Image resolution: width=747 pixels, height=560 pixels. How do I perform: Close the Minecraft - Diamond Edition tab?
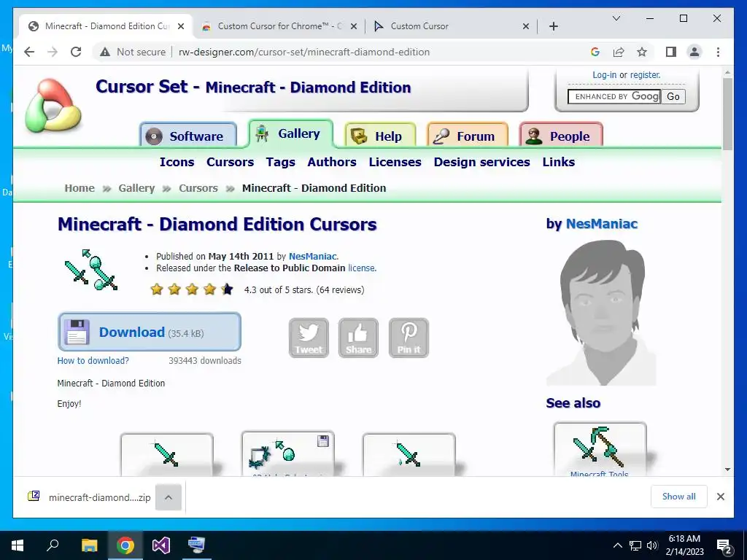[181, 26]
